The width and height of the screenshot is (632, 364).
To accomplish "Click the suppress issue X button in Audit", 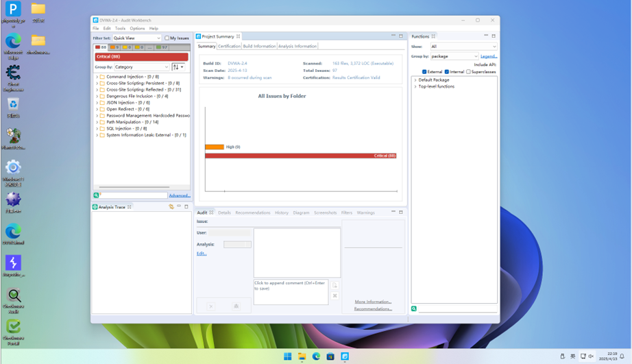I will coord(211,306).
